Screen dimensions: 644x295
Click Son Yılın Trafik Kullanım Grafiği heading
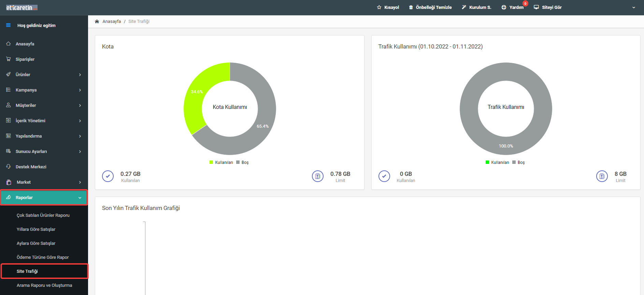point(141,208)
